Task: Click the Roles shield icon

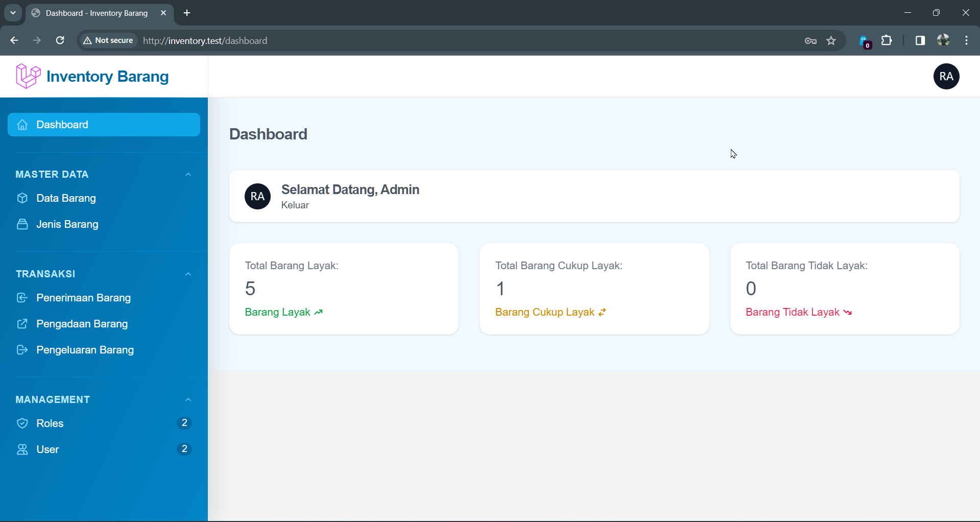Action: (22, 423)
